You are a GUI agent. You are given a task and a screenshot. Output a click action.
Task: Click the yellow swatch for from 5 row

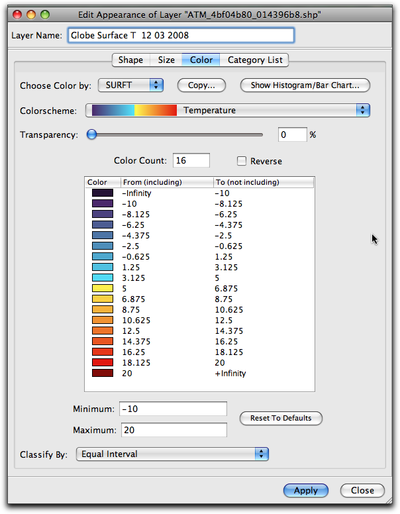pyautogui.click(x=103, y=288)
